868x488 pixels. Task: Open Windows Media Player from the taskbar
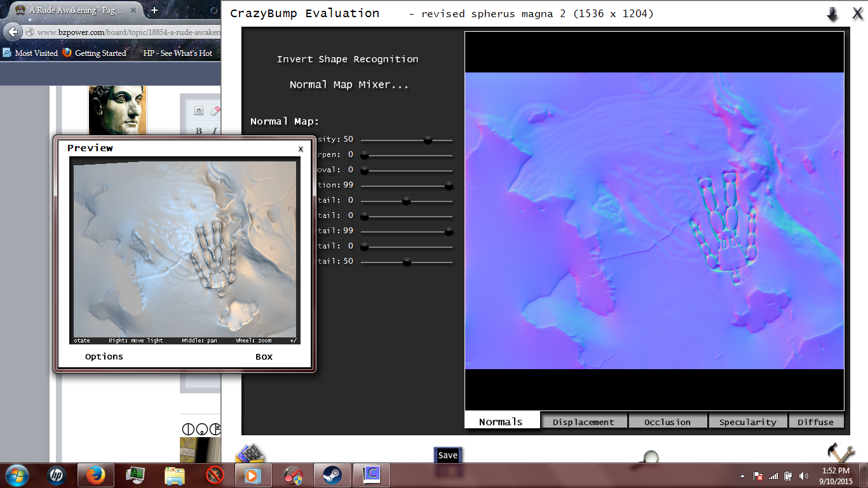point(254,475)
